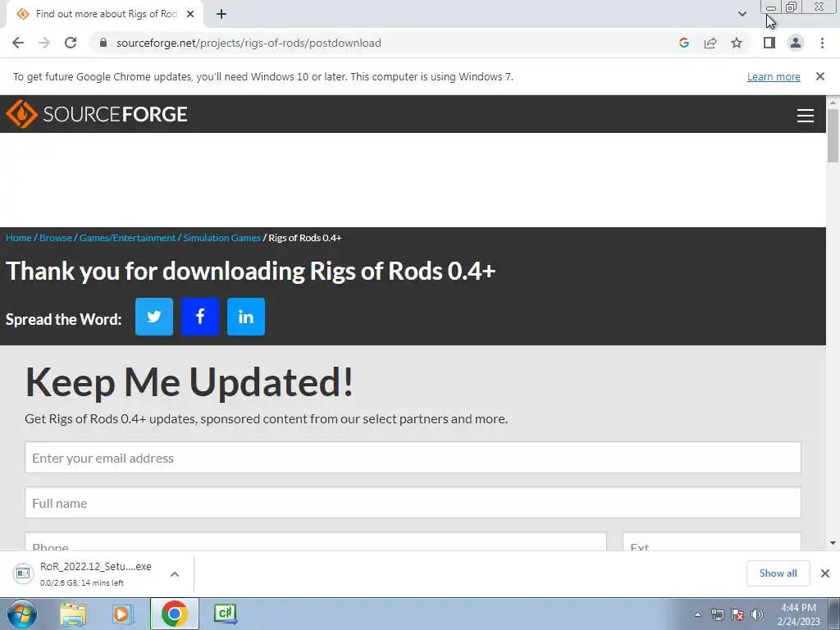840x630 pixels.
Task: Go back to the previous page
Action: 18,43
